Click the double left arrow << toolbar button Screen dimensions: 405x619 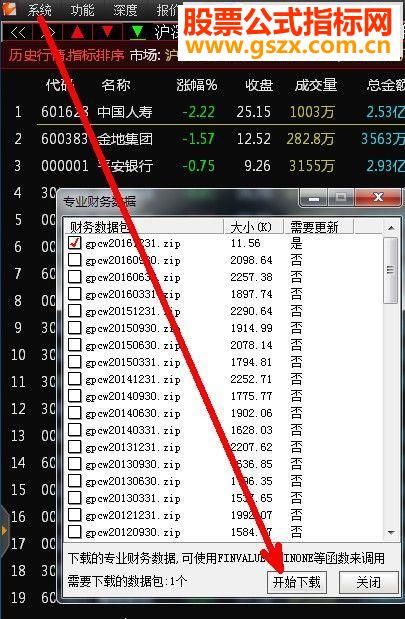18,32
